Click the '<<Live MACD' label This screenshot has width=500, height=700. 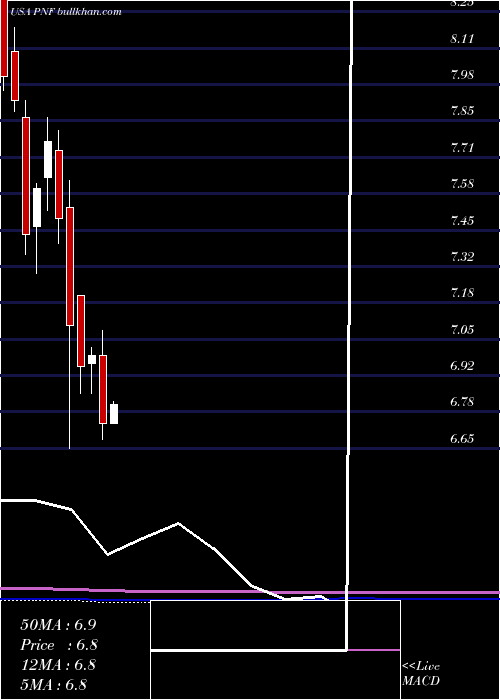coord(421,674)
